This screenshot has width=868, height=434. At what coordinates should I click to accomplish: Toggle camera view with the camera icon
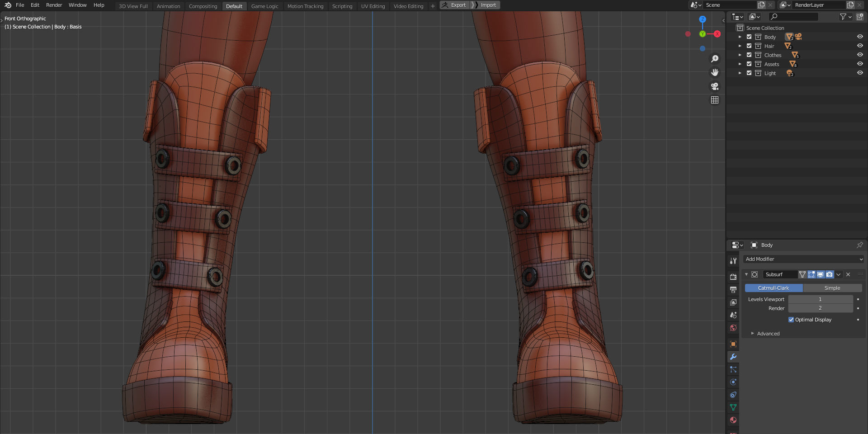pos(715,86)
